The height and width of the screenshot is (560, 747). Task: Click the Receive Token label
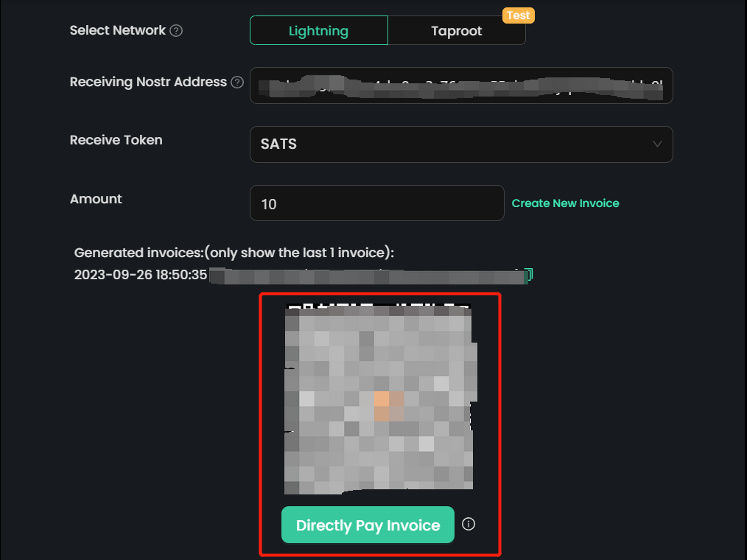116,140
